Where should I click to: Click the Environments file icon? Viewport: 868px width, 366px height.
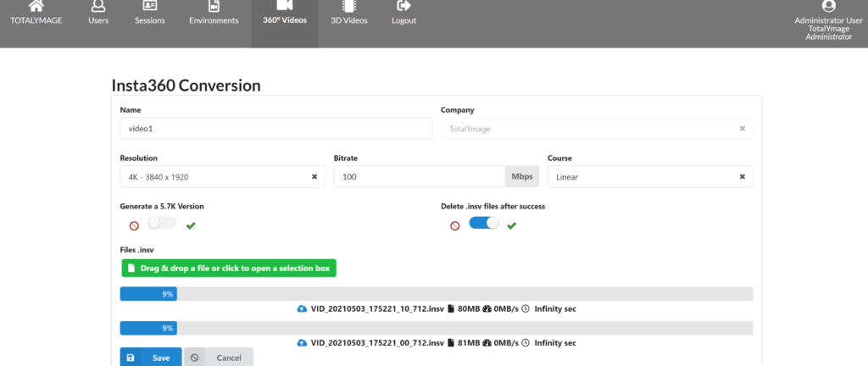(x=214, y=6)
